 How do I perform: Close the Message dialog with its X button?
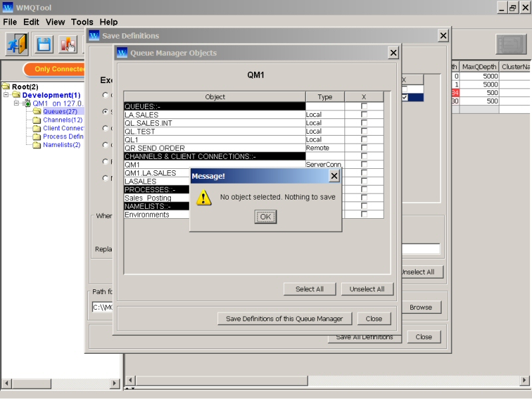tap(334, 176)
